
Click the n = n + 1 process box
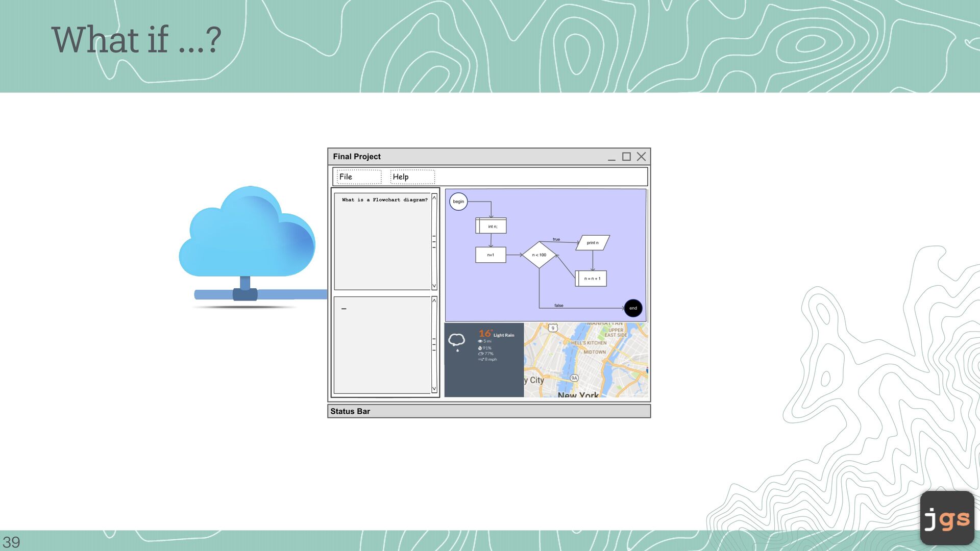click(x=592, y=279)
